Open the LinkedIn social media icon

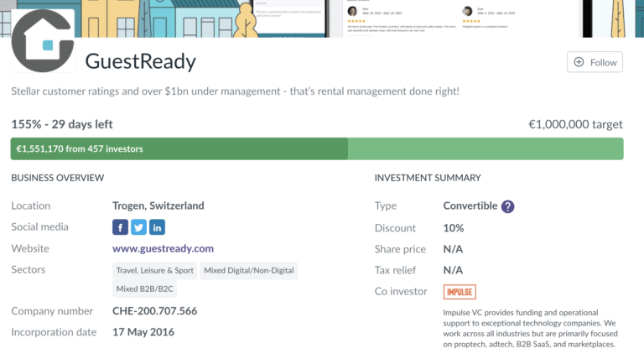click(157, 227)
